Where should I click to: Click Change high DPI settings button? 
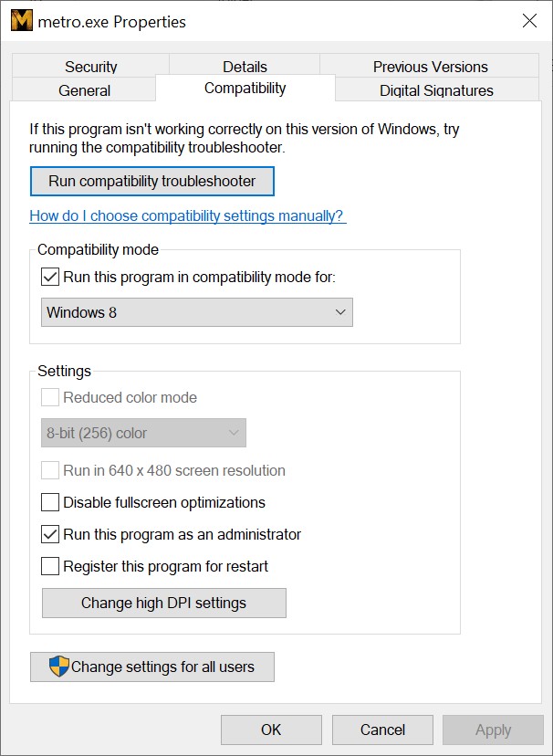(x=163, y=603)
